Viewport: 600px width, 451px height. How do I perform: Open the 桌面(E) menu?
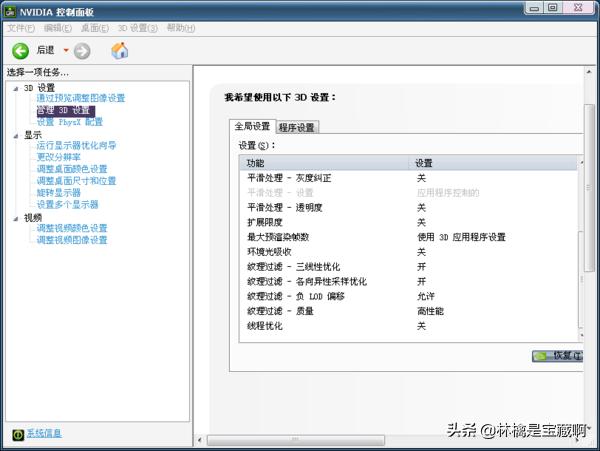tap(95, 28)
